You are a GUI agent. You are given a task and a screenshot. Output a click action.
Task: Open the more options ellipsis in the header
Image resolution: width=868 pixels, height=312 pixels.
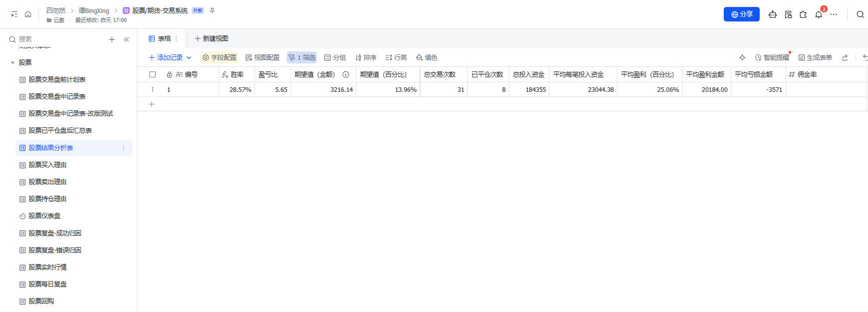click(x=834, y=14)
